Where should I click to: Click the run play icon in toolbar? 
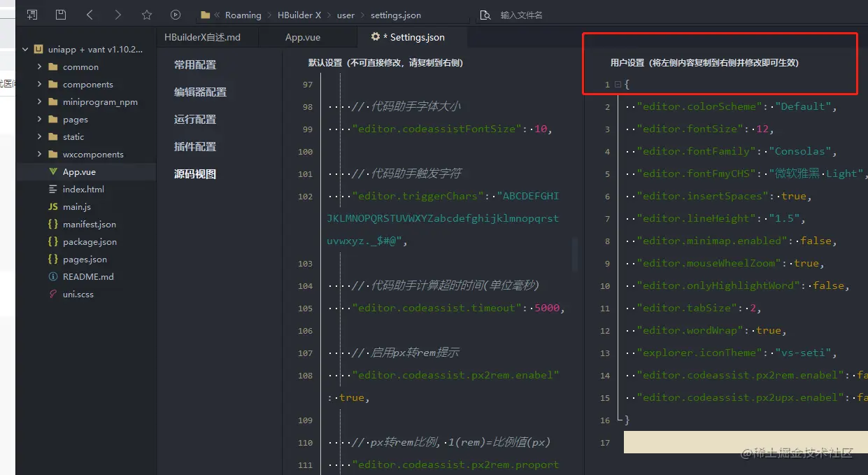click(x=176, y=15)
